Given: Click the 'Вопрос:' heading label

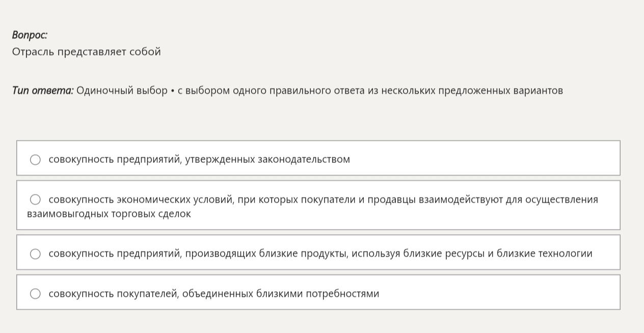Looking at the screenshot, I should (x=30, y=35).
